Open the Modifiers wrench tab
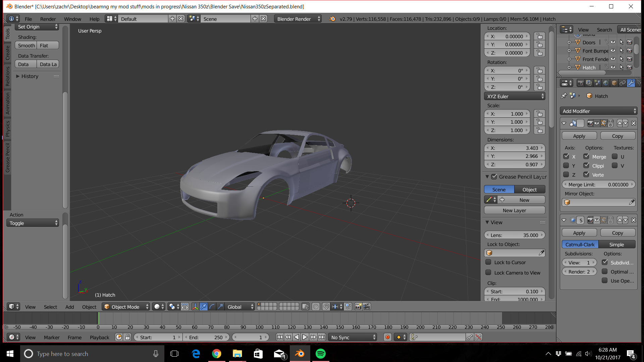644x362 pixels. click(x=631, y=83)
